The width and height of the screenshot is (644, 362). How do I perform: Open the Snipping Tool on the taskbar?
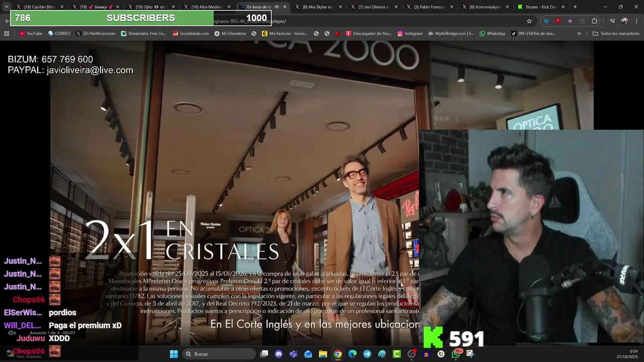(x=470, y=354)
